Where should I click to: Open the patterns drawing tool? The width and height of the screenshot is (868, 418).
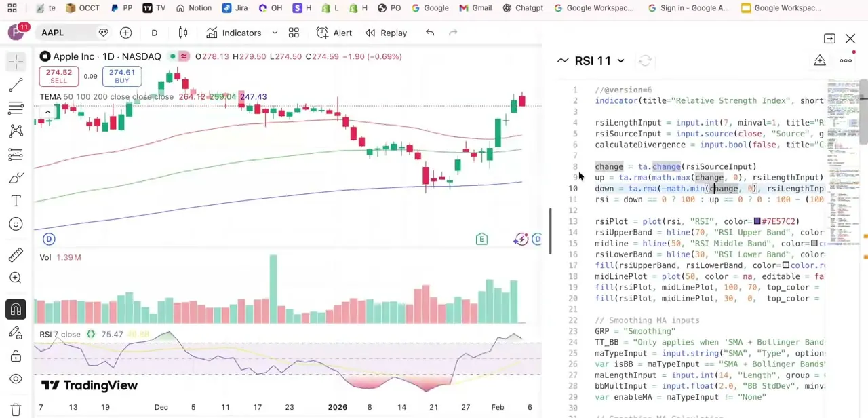16,131
